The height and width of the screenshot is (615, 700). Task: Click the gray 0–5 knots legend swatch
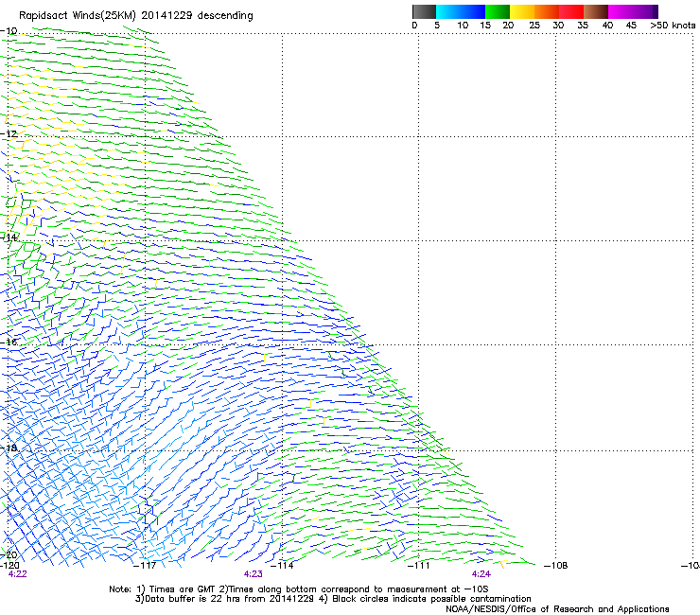424,11
